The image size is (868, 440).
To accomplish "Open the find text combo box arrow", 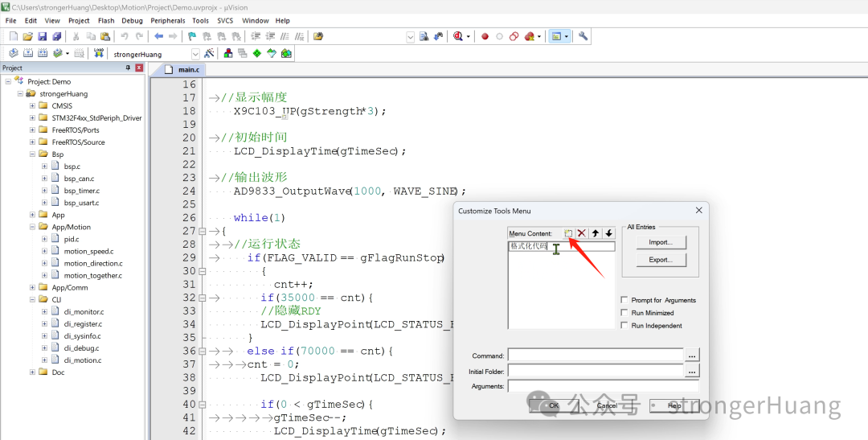I will point(410,36).
